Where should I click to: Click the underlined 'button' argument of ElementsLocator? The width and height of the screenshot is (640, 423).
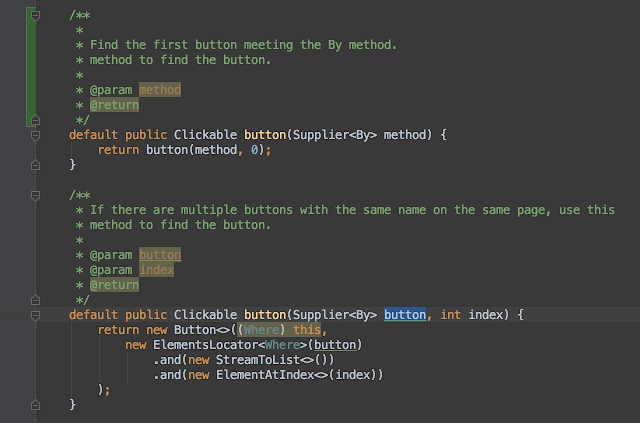[x=335, y=345]
